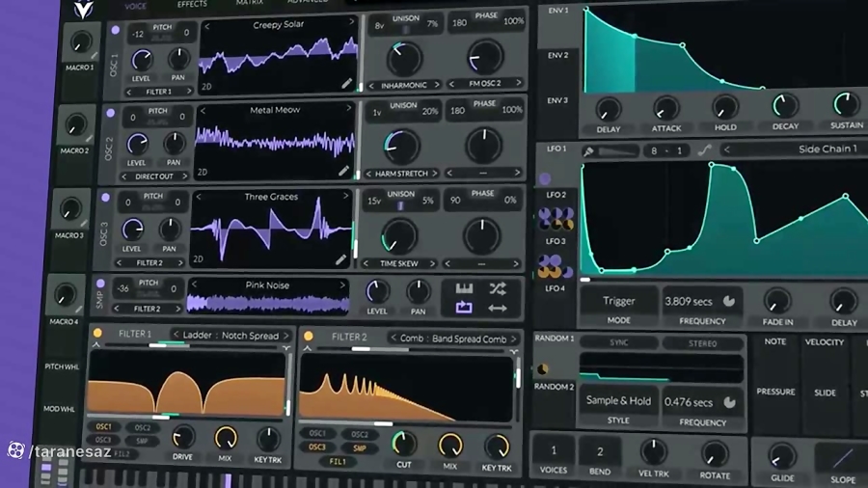Click the LFO 1 modulation source dot
868x488 pixels.
[545, 178]
